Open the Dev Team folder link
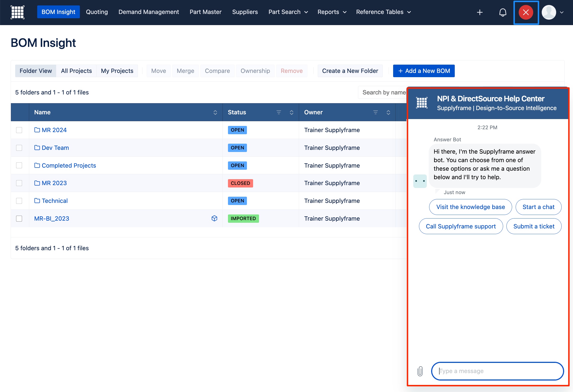Image resolution: width=573 pixels, height=392 pixels. (x=55, y=148)
